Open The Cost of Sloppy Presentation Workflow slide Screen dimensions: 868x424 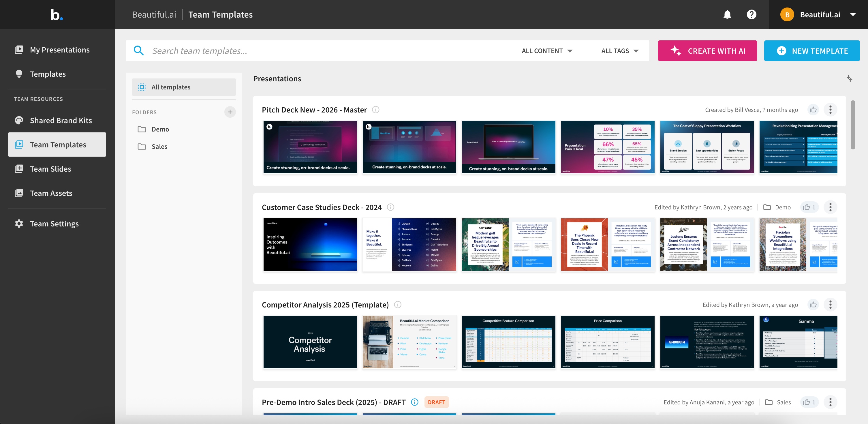[x=707, y=147]
